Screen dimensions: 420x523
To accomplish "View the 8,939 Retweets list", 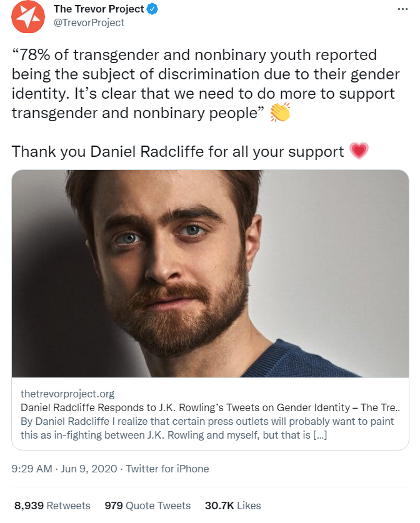I will coord(52,506).
